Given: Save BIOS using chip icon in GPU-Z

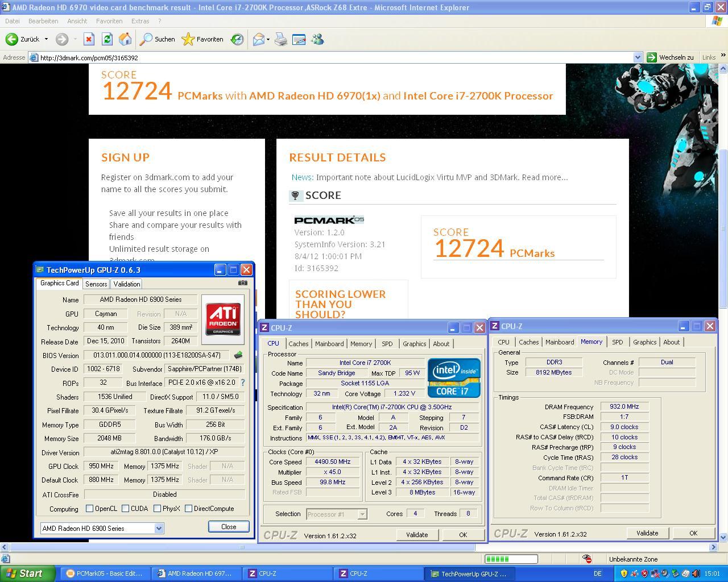Looking at the screenshot, I should click(238, 355).
